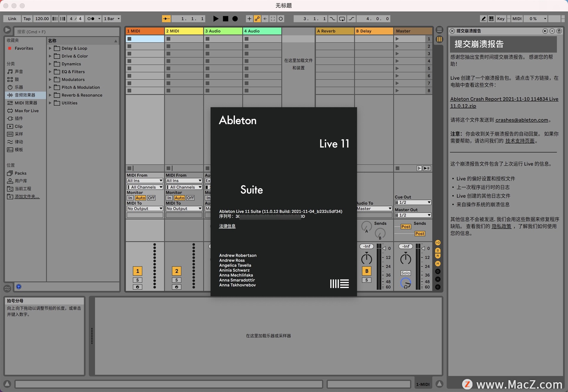Open MIDI Map Mode switch

pos(517,19)
